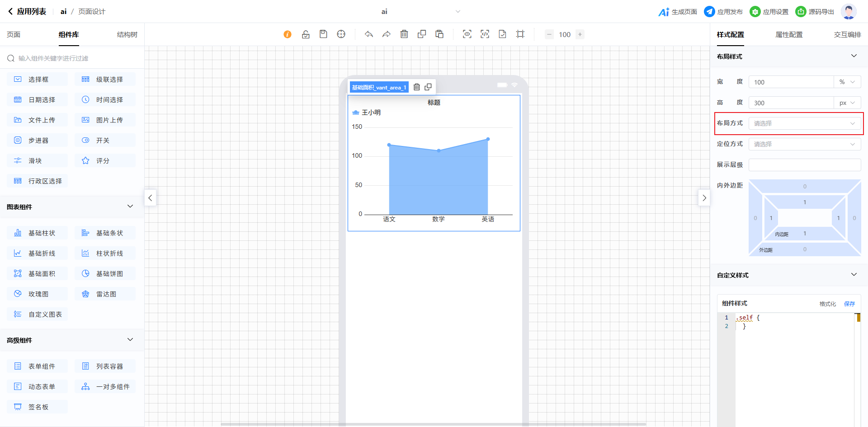Click the code view icon in toolbar
This screenshot has height=427, width=868.
tap(485, 34)
